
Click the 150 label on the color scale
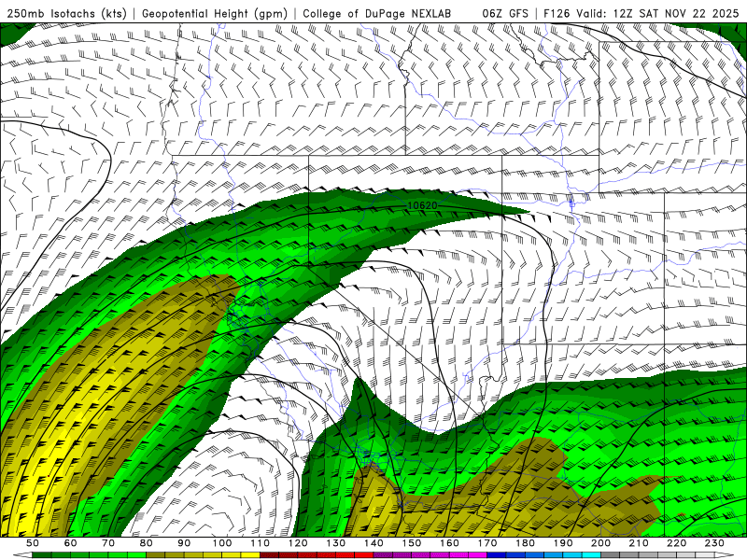point(411,543)
